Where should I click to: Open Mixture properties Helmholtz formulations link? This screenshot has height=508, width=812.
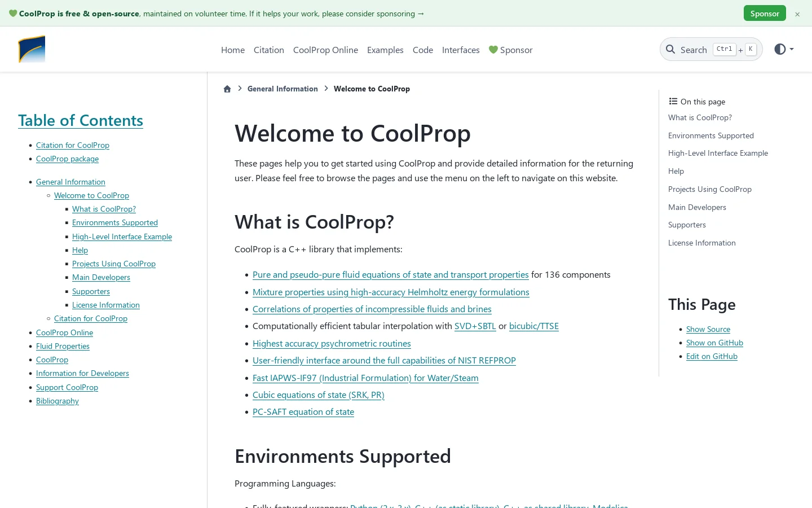pyautogui.click(x=391, y=292)
